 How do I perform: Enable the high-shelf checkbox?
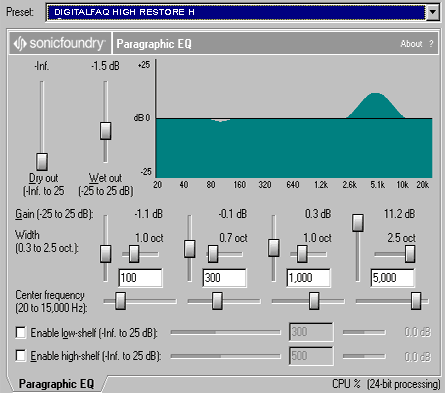(21, 356)
